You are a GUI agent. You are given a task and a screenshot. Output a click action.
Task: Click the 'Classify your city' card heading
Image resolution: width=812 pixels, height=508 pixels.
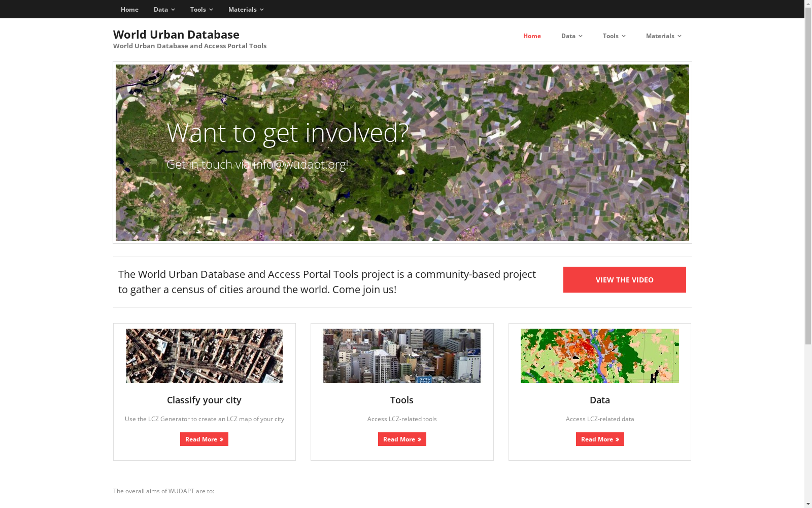[204, 400]
